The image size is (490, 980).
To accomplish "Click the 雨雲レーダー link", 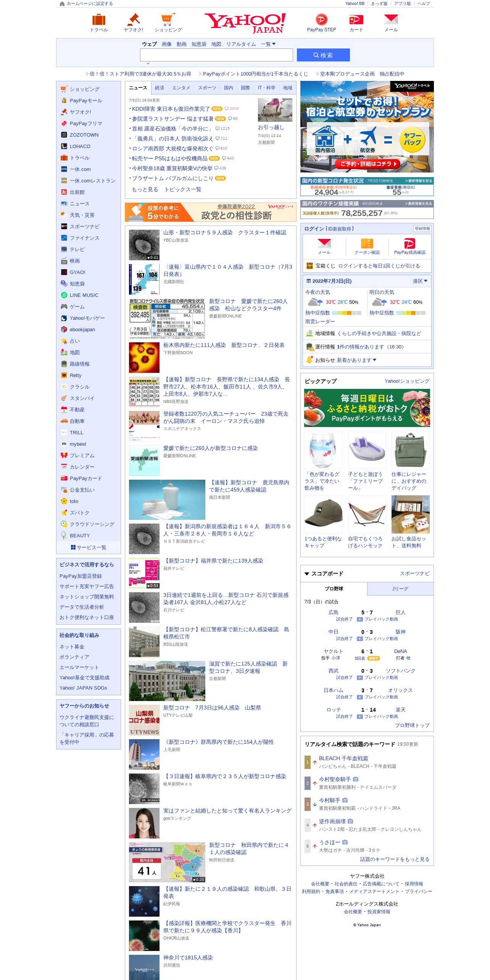I will click(x=320, y=322).
